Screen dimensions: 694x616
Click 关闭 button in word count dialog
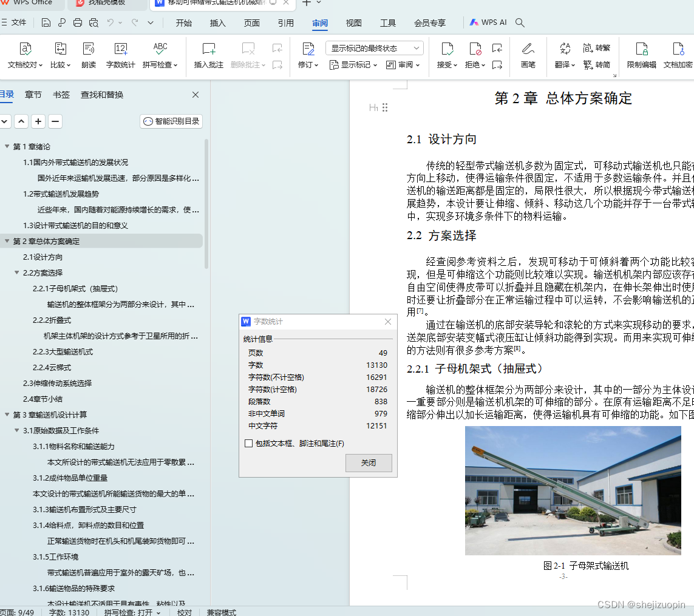(369, 462)
